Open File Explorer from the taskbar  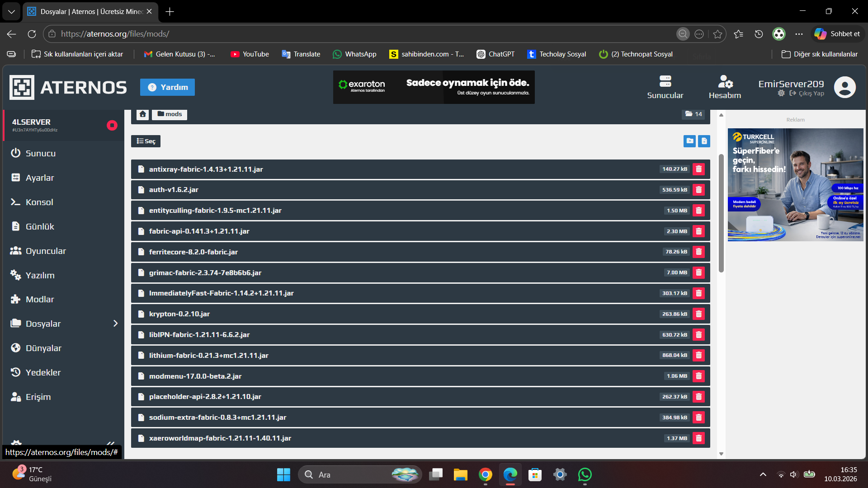point(460,474)
